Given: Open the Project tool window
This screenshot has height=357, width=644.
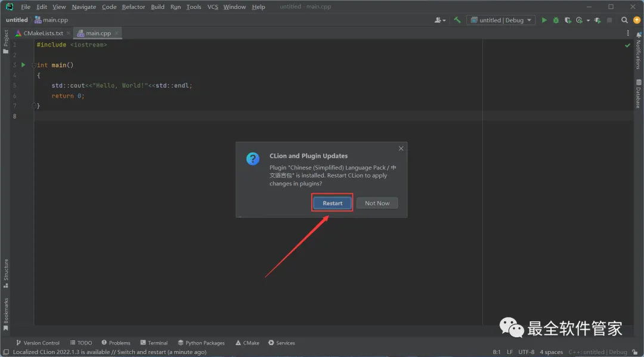Looking at the screenshot, I should tap(6, 42).
